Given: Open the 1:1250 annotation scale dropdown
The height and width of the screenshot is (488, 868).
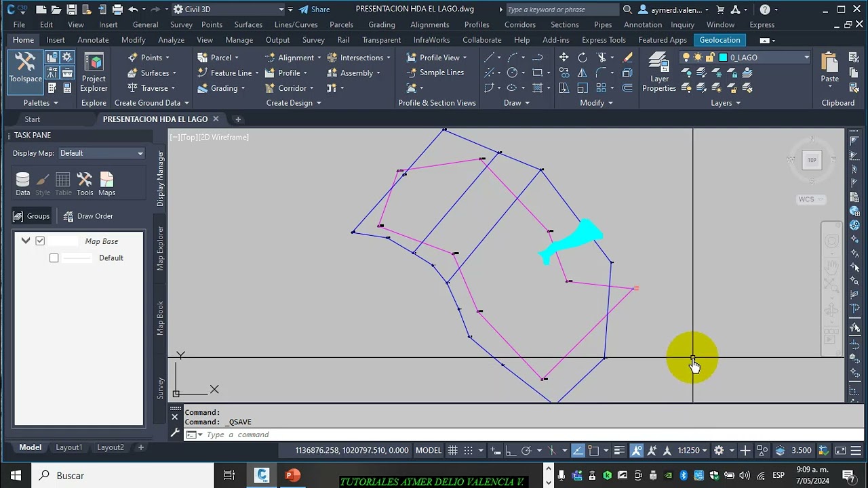Looking at the screenshot, I should pos(692,450).
